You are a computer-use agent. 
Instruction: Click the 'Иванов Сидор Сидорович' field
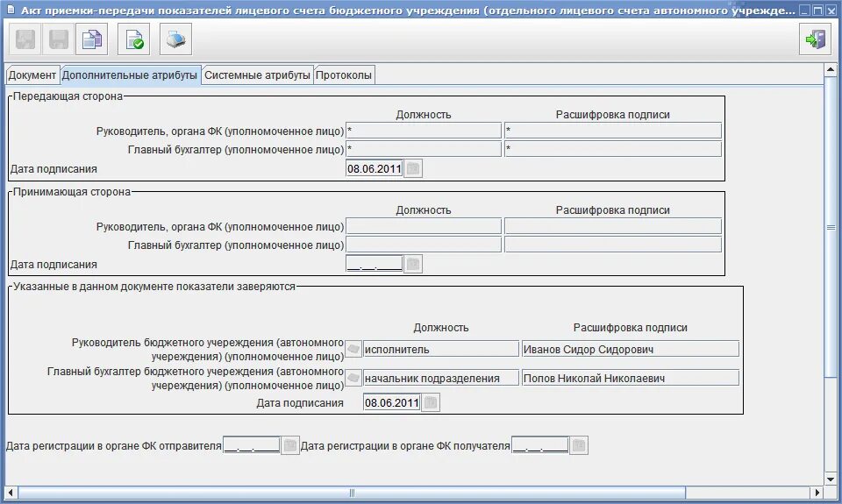631,349
